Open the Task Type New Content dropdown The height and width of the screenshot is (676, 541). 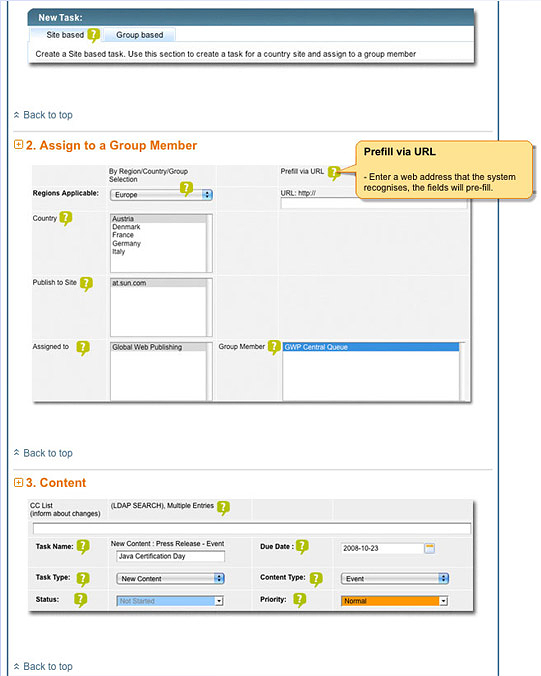(171, 579)
